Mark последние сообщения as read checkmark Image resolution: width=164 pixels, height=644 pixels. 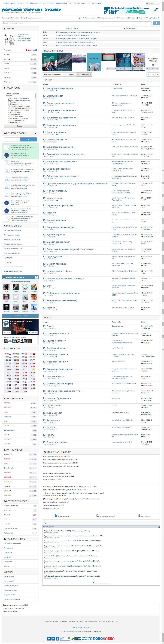click(x=36, y=133)
